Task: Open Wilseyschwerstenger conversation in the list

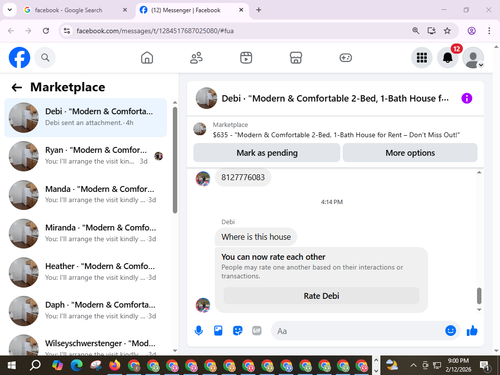Action: (86, 344)
